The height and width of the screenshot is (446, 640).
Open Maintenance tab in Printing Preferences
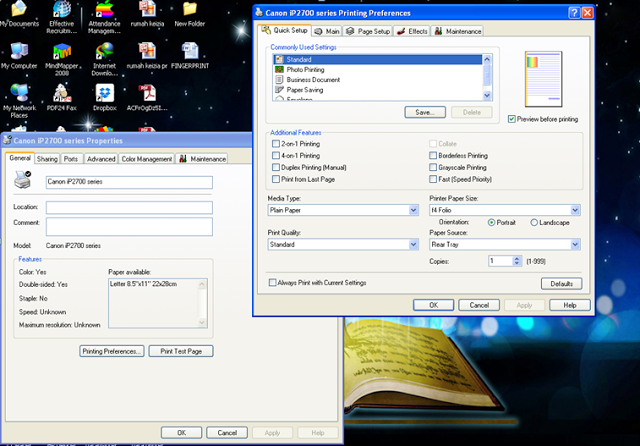click(458, 31)
